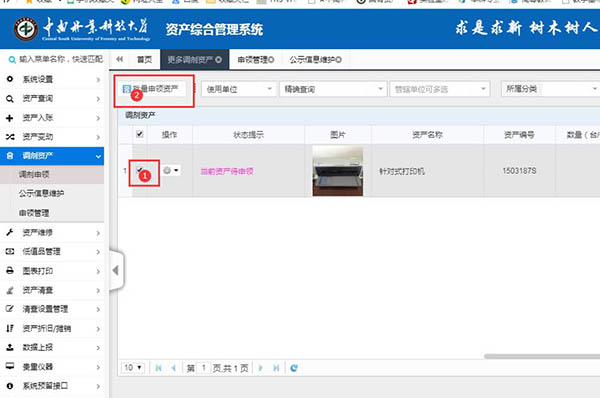Click the university logo emblem in the header
This screenshot has width=600, height=398.
click(26, 29)
